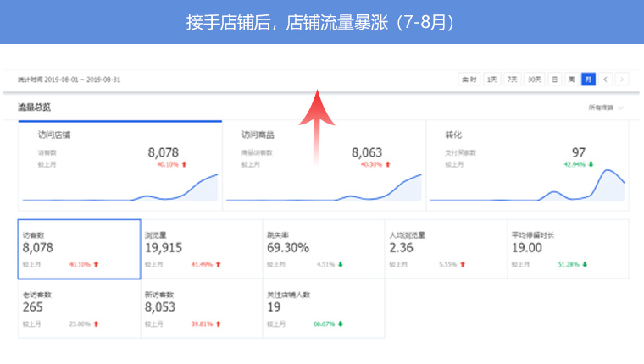
Task: Select the 月 (month) time range
Action: 588,80
